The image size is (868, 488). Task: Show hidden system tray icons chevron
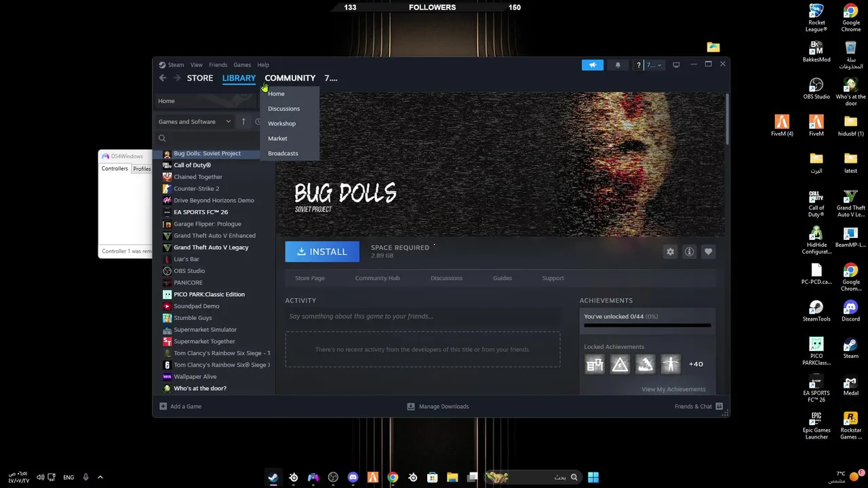[100, 477]
